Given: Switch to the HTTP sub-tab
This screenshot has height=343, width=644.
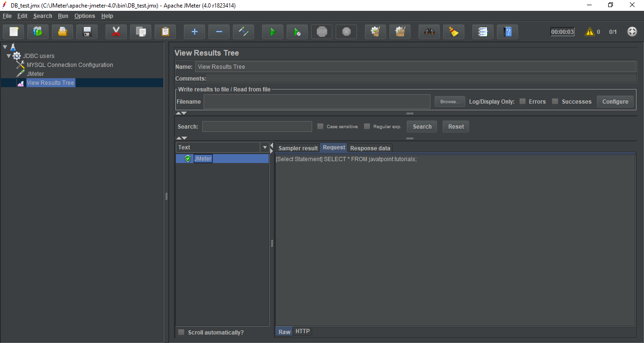Looking at the screenshot, I should pos(302,331).
